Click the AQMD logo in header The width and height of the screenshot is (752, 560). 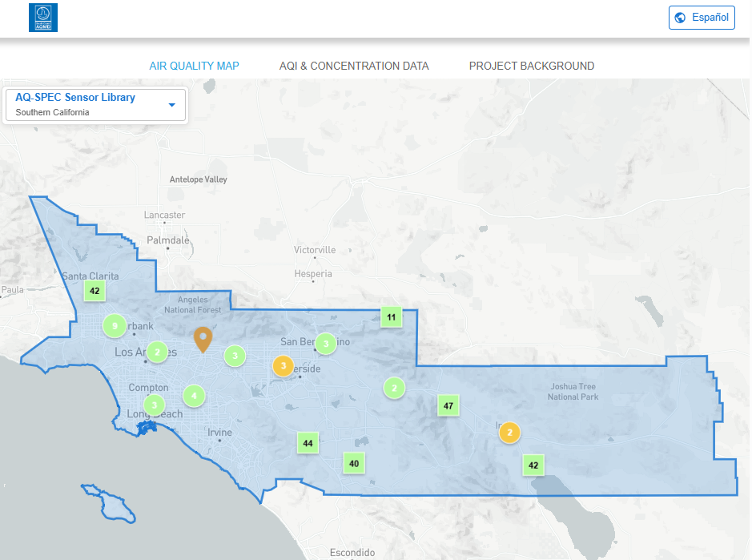point(43,18)
